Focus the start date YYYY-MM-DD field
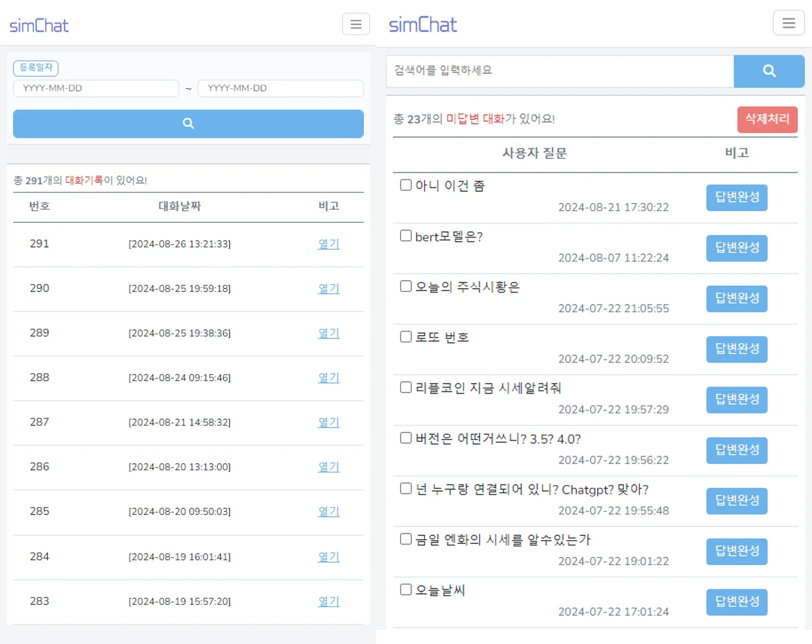Viewport: 812px width, 644px height. pyautogui.click(x=96, y=88)
